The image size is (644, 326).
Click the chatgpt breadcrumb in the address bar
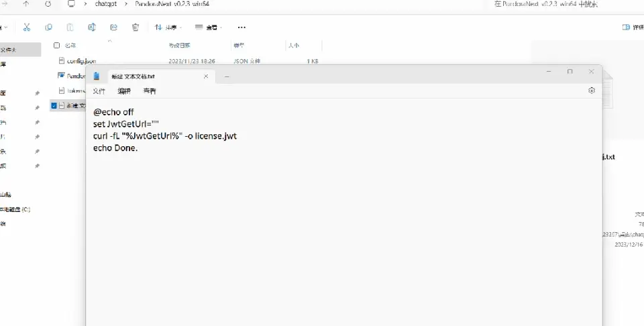click(x=106, y=4)
